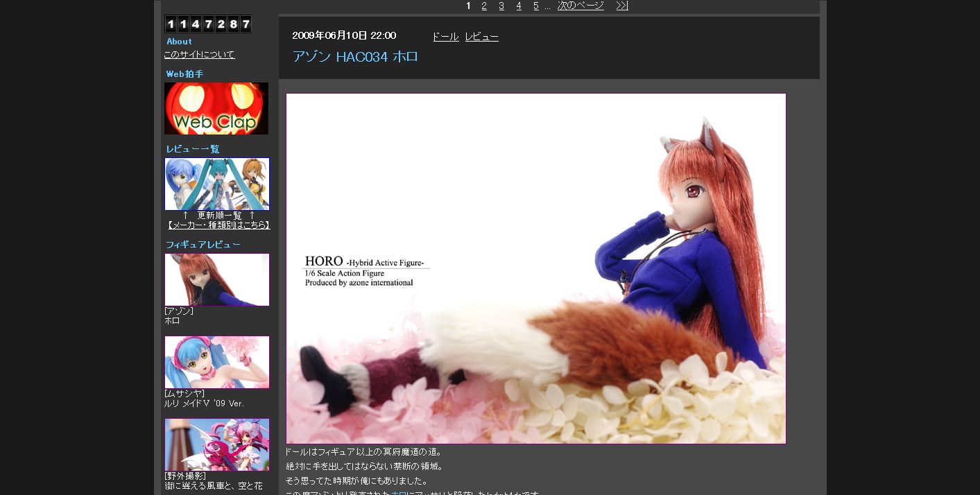Click the large HORO doll main photo
Viewport: 980px width, 495px height.
(x=536, y=268)
